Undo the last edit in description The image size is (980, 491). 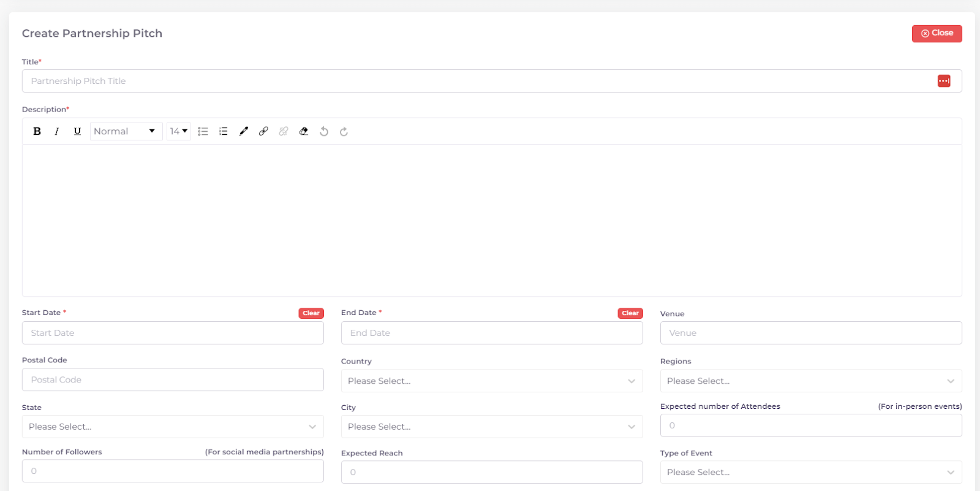[324, 131]
